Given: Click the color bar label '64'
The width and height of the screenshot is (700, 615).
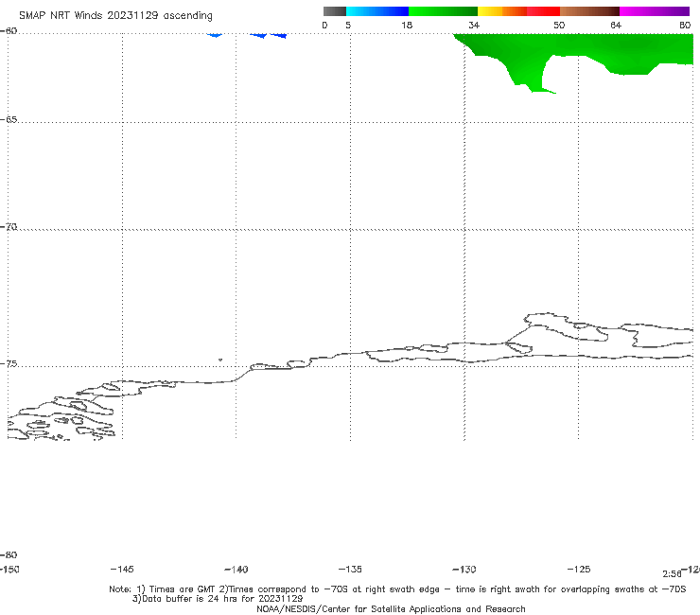Looking at the screenshot, I should tap(616, 25).
